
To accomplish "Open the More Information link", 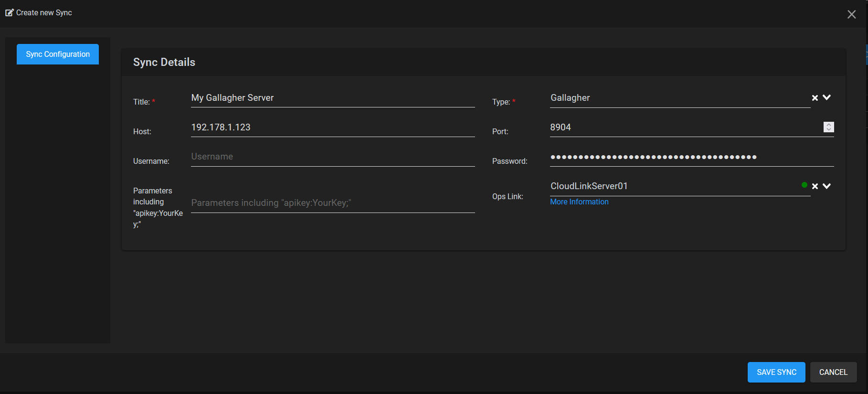I will (579, 202).
